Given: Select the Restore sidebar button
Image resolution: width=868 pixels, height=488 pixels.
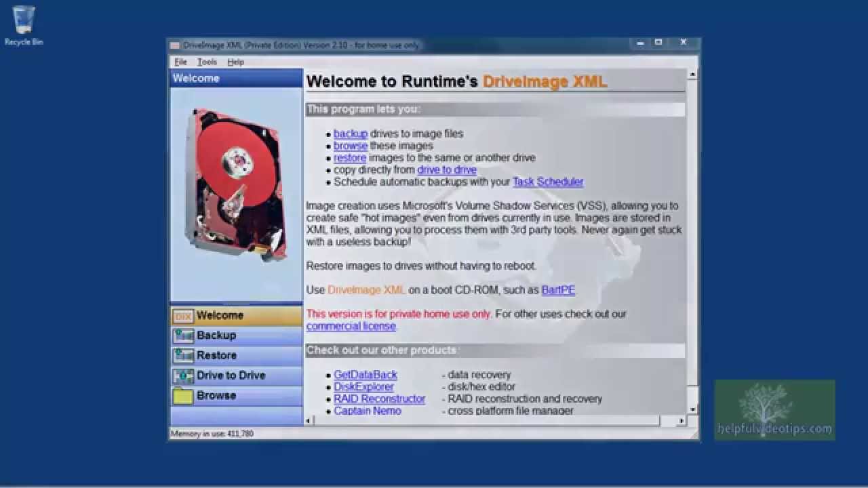Looking at the screenshot, I should click(x=236, y=356).
